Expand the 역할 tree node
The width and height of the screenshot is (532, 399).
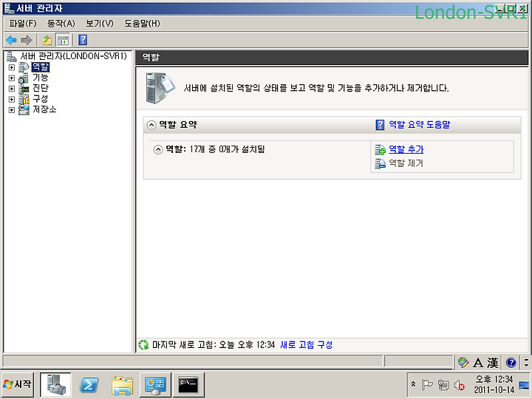point(12,67)
